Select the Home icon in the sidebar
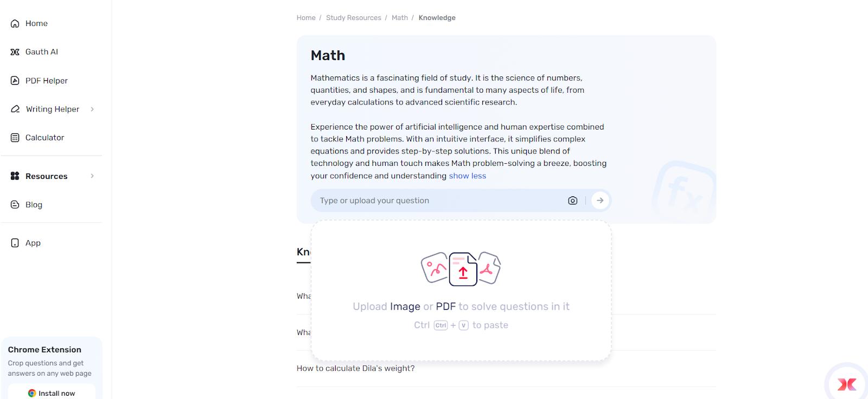The height and width of the screenshot is (399, 868). [x=14, y=23]
